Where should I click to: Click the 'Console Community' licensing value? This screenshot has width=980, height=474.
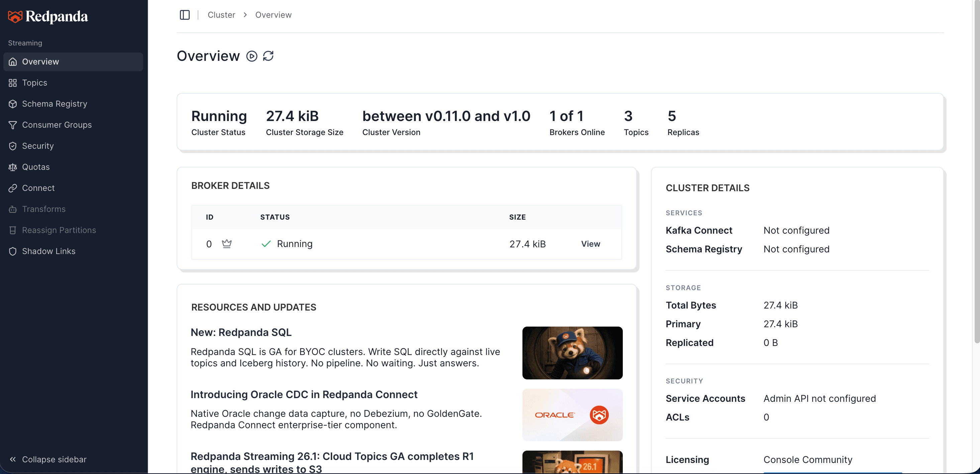[808, 460]
